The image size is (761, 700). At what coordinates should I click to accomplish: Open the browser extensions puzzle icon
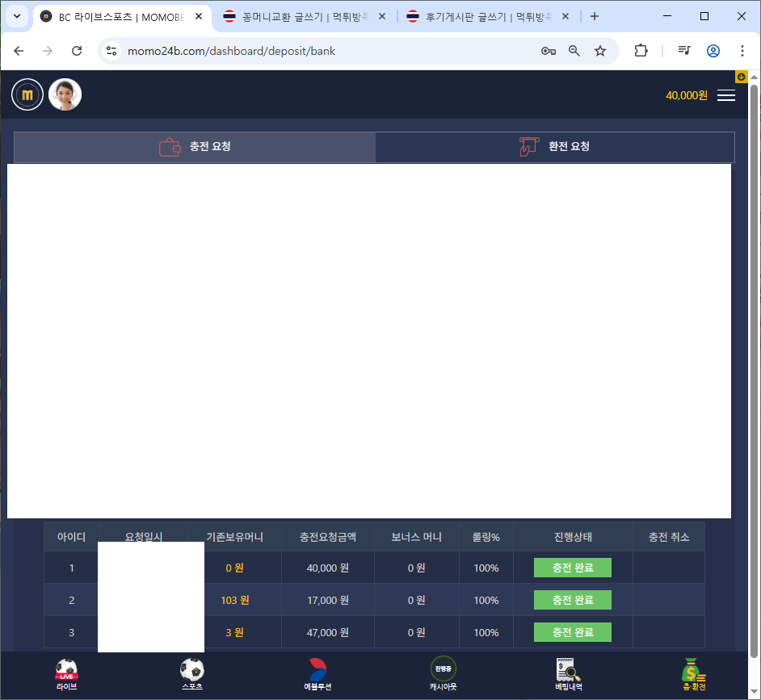641,51
